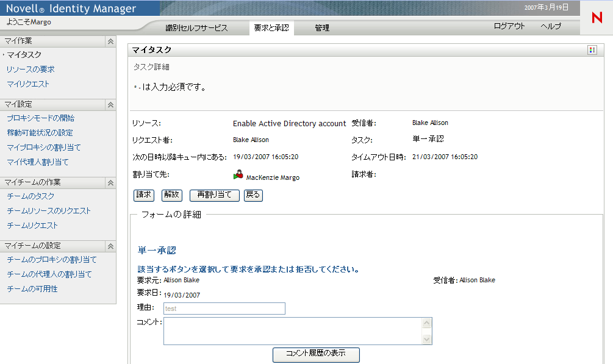Click inside the コメント text area
613x364 pixels.
pos(293,331)
